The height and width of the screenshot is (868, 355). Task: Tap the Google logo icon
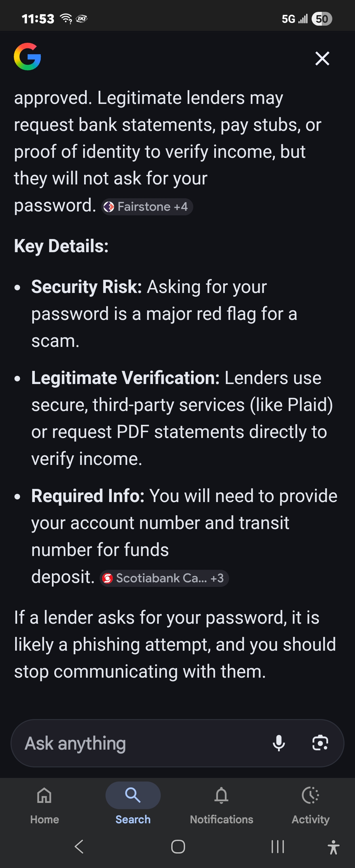click(x=27, y=57)
